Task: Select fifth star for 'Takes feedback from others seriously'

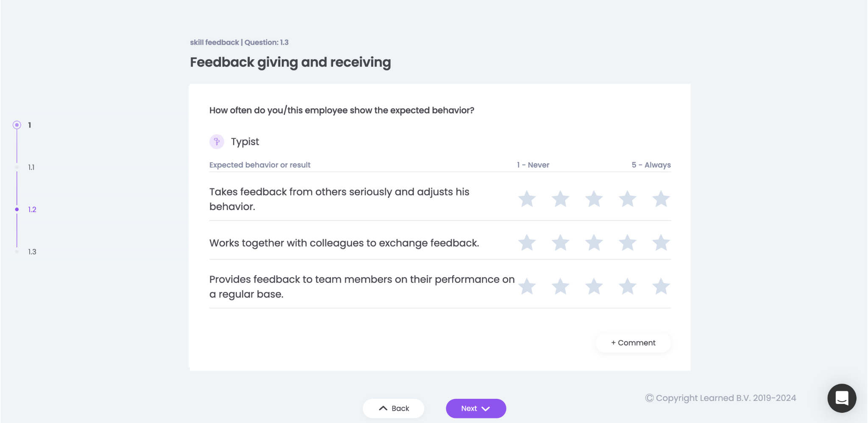Action: tap(661, 199)
